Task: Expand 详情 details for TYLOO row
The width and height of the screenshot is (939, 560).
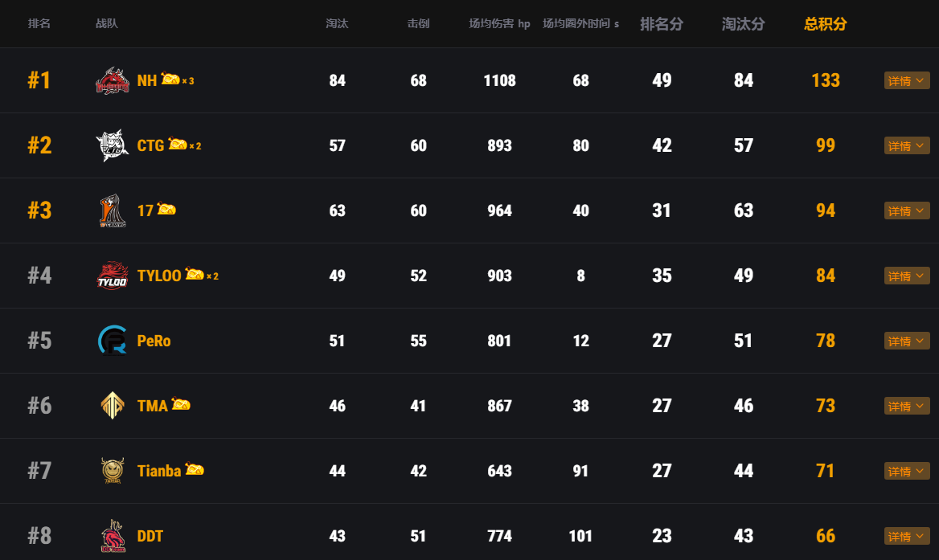Action: point(907,276)
